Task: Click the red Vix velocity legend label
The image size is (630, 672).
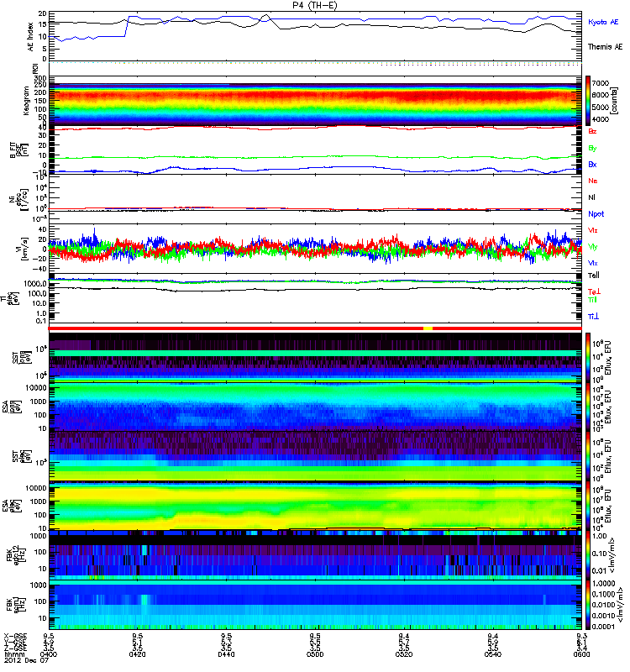Action: pyautogui.click(x=592, y=230)
